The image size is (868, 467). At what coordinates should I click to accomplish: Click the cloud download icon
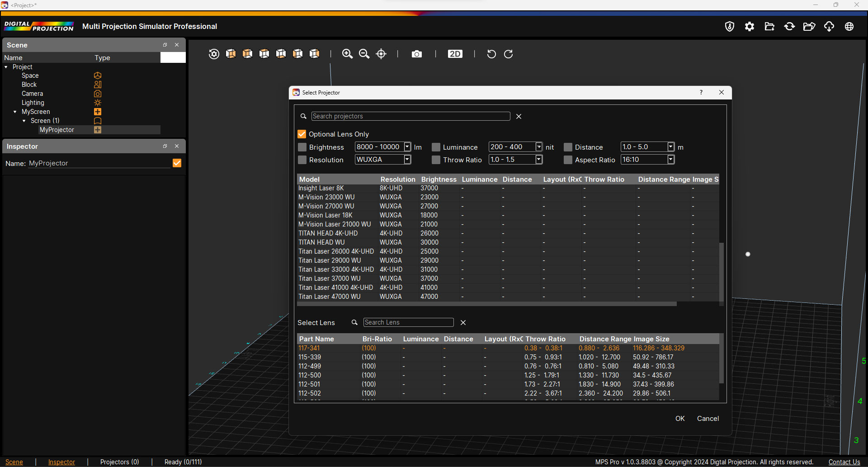[x=829, y=26]
